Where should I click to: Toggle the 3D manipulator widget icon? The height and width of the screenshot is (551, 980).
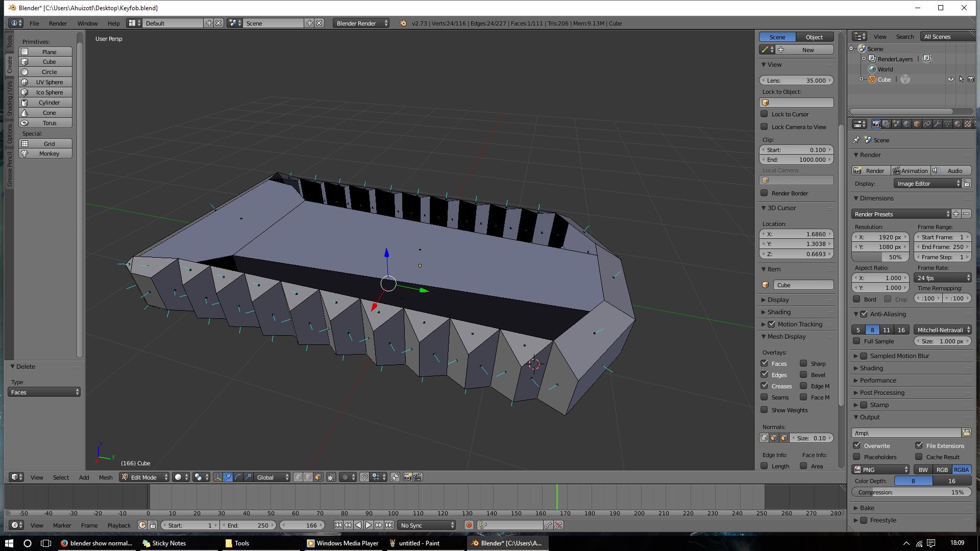coord(218,477)
